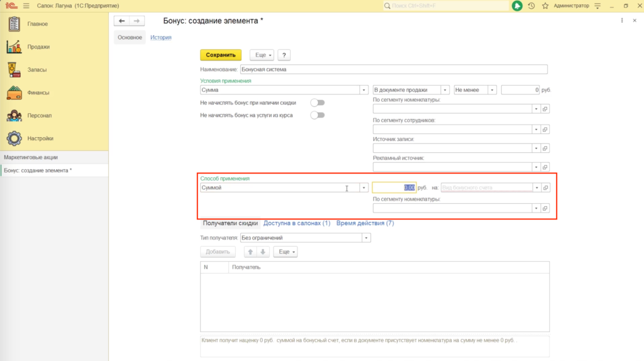This screenshot has height=361, width=644.
Task: Select Бонус: создание элемента window entry
Action: [x=54, y=170]
